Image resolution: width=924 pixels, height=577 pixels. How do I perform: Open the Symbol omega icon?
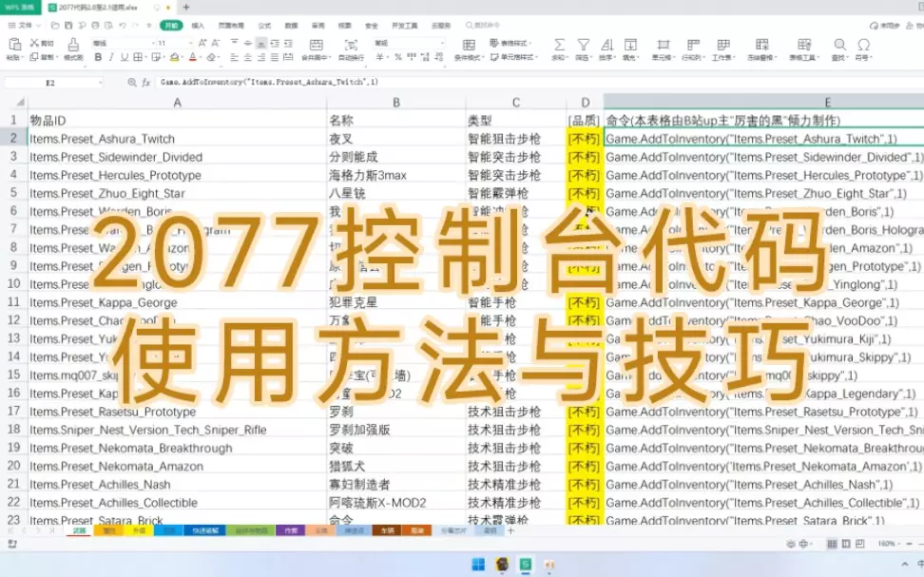pos(863,45)
